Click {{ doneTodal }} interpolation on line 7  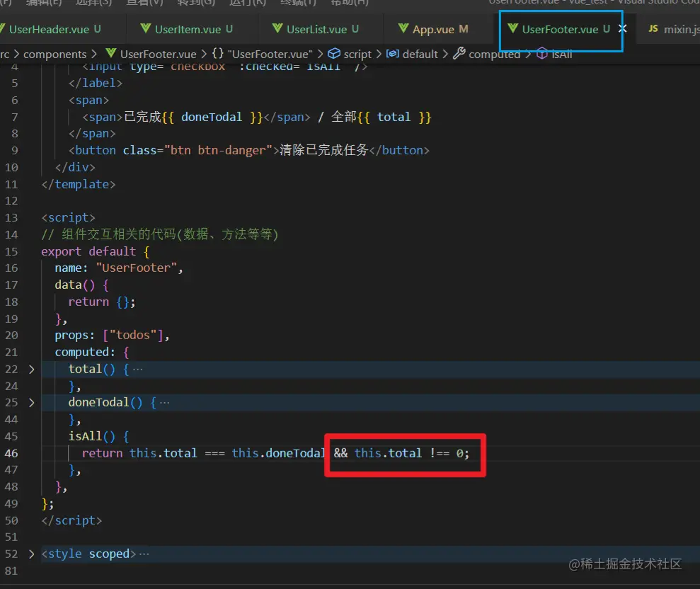(212, 117)
